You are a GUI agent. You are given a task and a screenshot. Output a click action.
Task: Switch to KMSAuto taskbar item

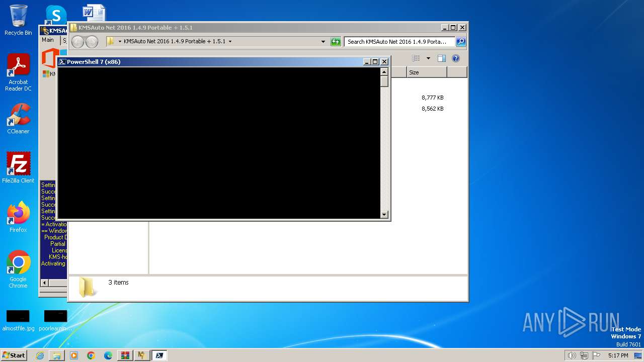142,355
